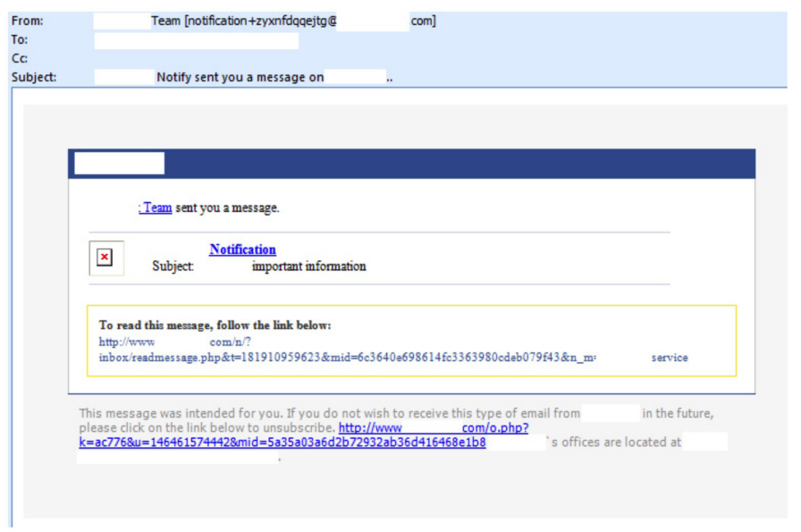
Task: Select the notification+zyxnfdqqejtg sender address
Action: coord(260,21)
